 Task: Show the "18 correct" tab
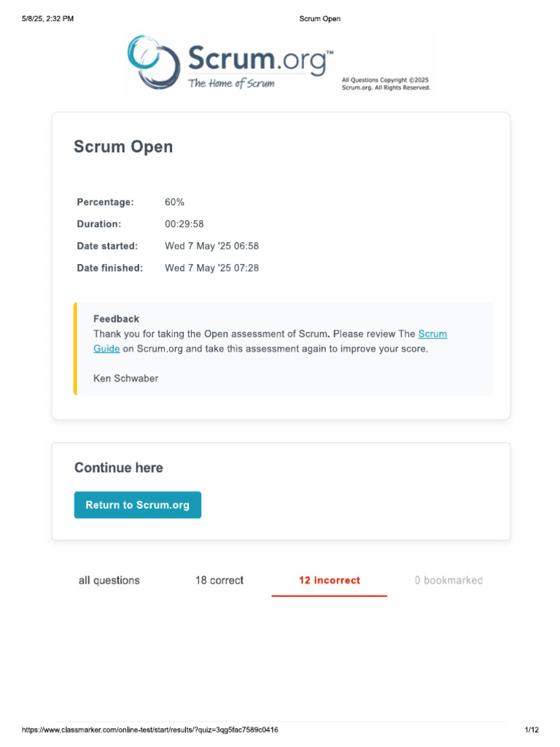[x=219, y=581]
